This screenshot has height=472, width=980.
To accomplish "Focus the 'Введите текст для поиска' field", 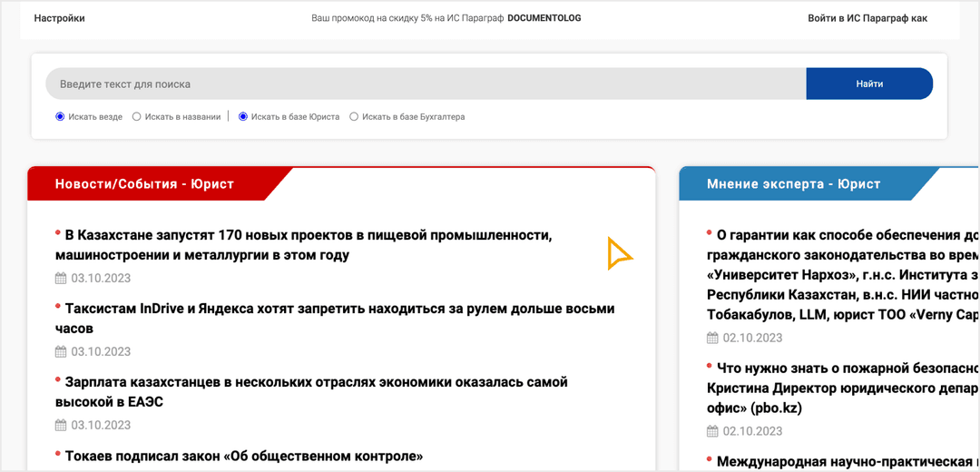I will pos(425,84).
